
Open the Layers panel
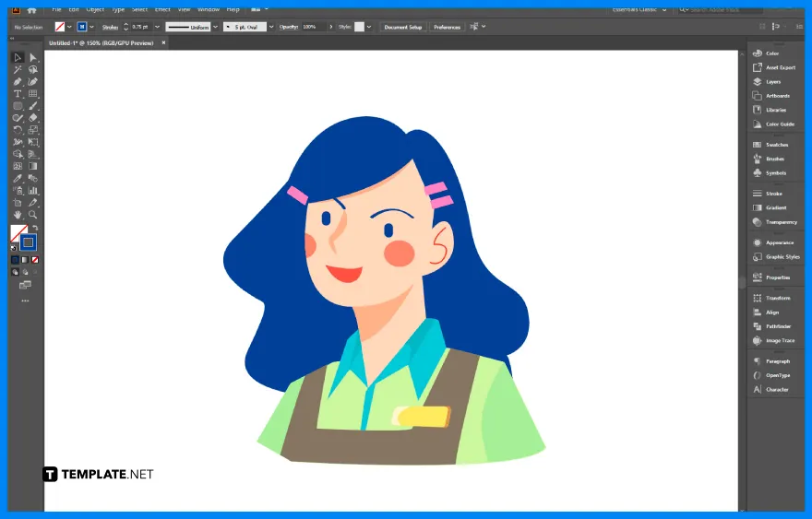pyautogui.click(x=768, y=82)
